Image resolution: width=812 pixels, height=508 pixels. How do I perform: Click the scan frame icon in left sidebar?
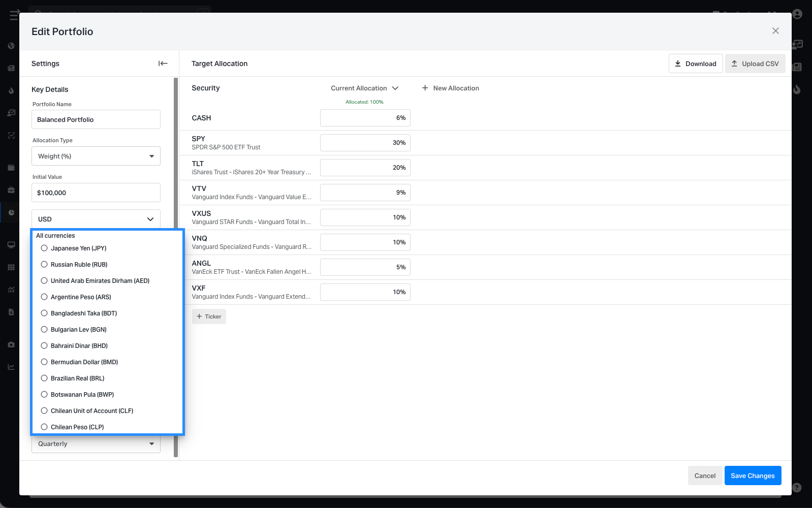point(11,135)
